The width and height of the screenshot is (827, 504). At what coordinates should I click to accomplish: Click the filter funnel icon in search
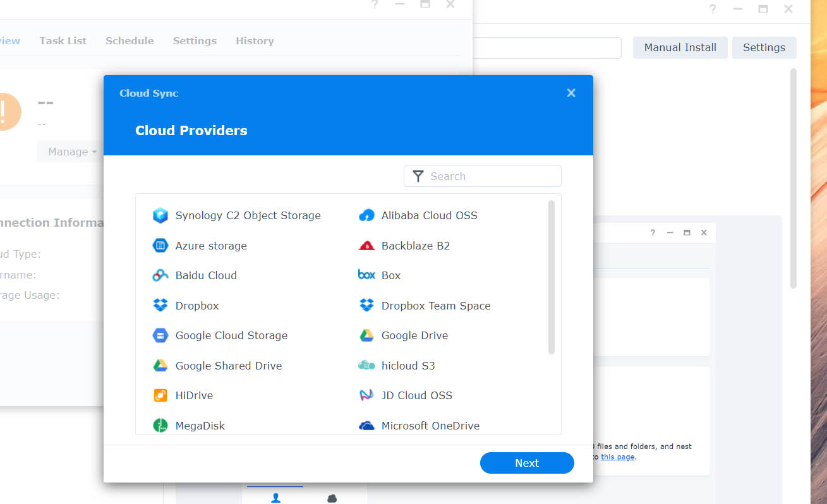coord(418,176)
